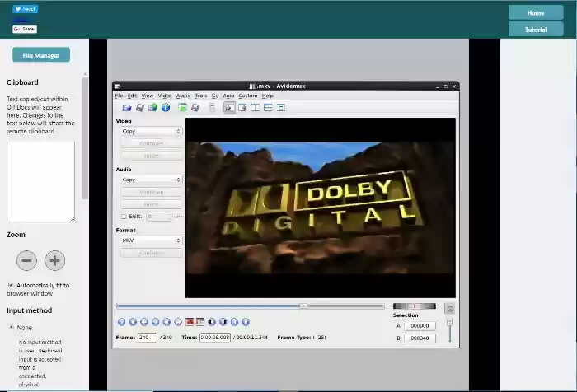Open the Custom menu

pyautogui.click(x=247, y=96)
